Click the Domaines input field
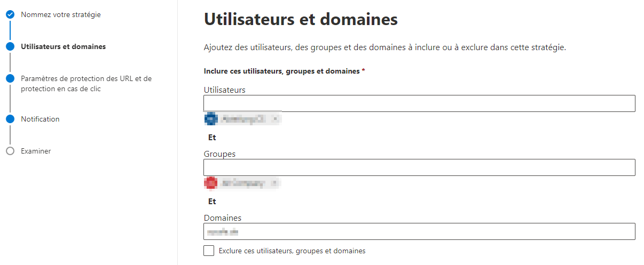Image resolution: width=644 pixels, height=265 pixels. click(x=419, y=231)
